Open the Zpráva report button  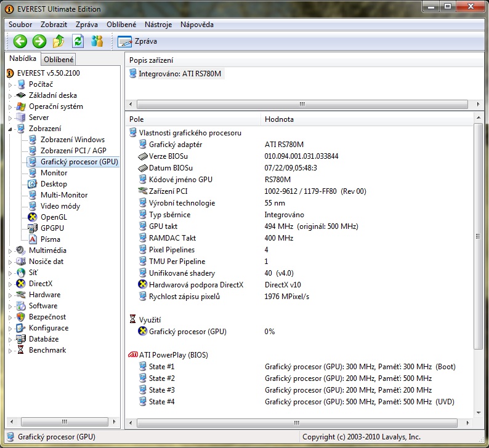[137, 41]
